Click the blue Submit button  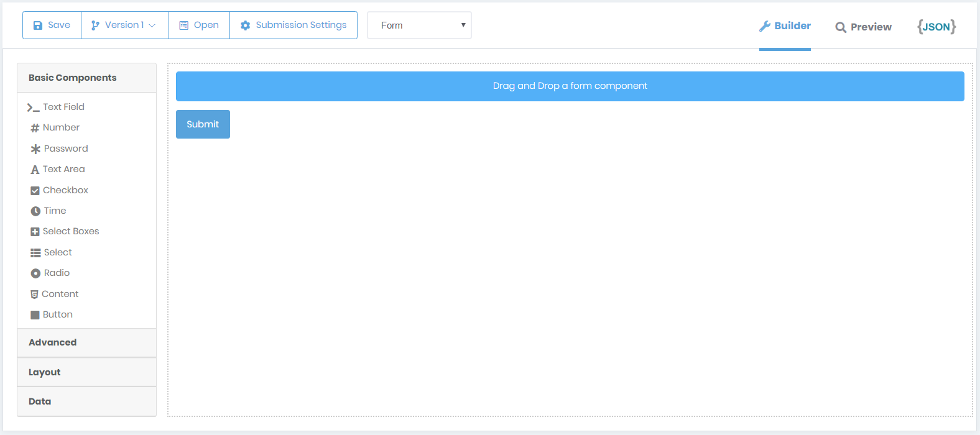(203, 124)
